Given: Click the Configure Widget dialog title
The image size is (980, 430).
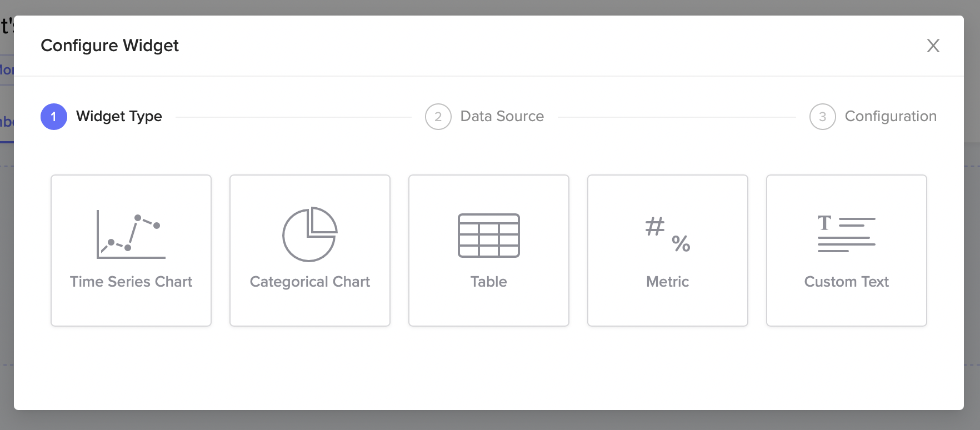Looking at the screenshot, I should (110, 46).
